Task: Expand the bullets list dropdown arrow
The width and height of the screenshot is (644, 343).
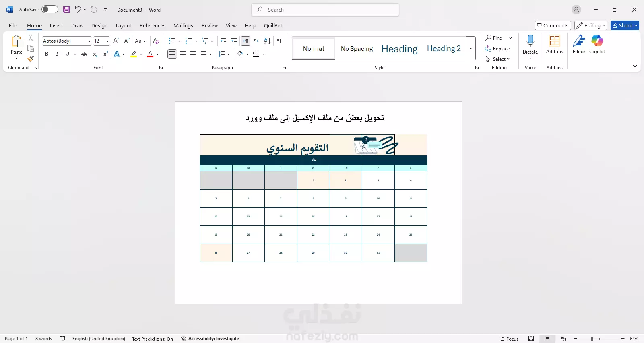Action: pos(180,41)
